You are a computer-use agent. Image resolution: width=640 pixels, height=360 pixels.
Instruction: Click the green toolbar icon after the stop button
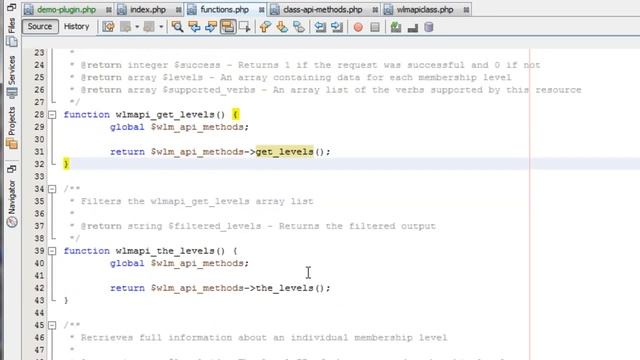tap(396, 27)
